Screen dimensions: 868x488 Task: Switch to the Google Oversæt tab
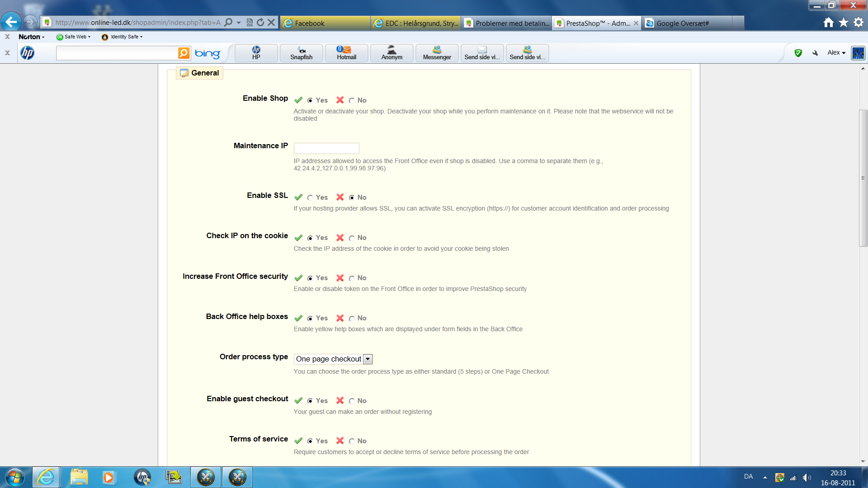tap(687, 23)
